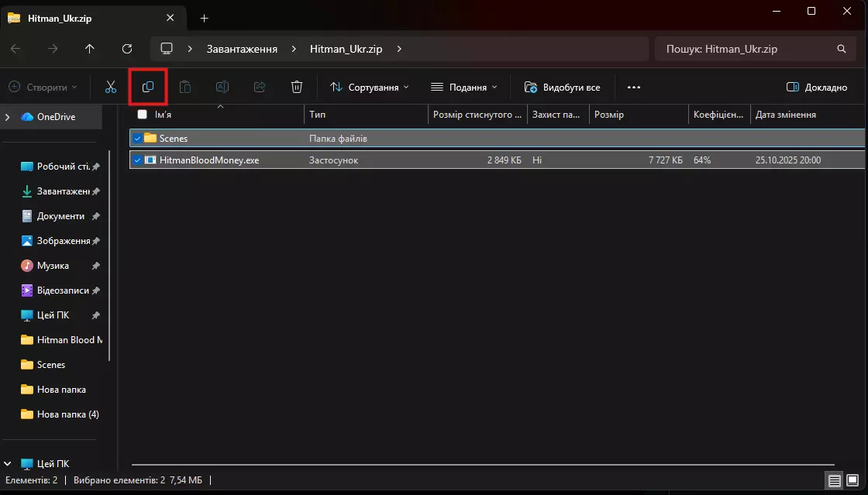Toggle the Докладно details pane

(817, 88)
